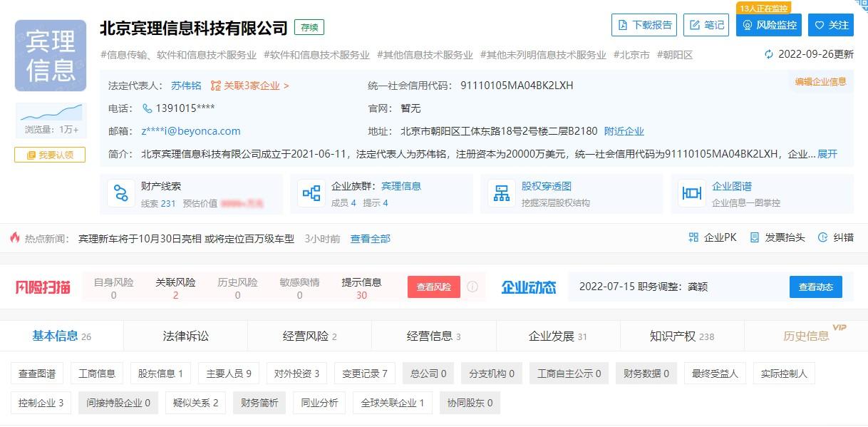
Task: Click red 查看风险 button
Action: pyautogui.click(x=434, y=287)
